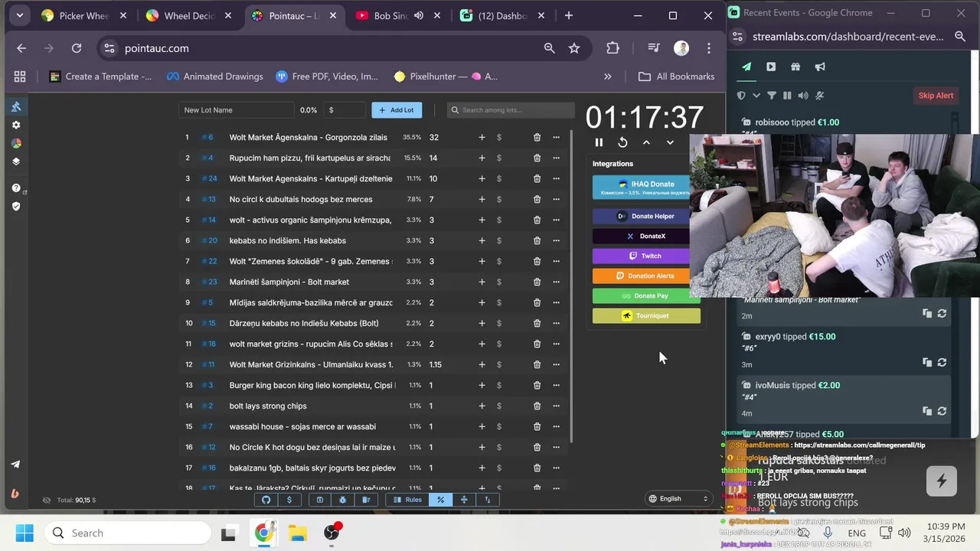980x551 pixels.
Task: Open the English language selector
Action: point(678,499)
